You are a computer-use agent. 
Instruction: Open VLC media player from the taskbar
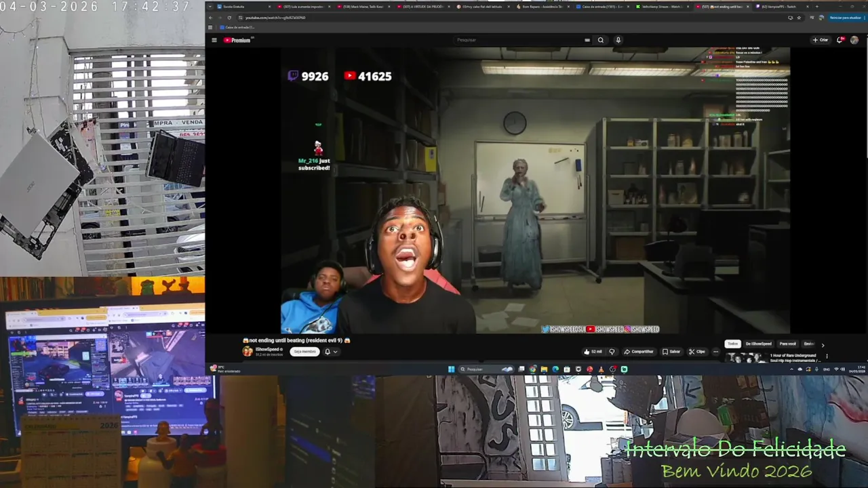601,369
